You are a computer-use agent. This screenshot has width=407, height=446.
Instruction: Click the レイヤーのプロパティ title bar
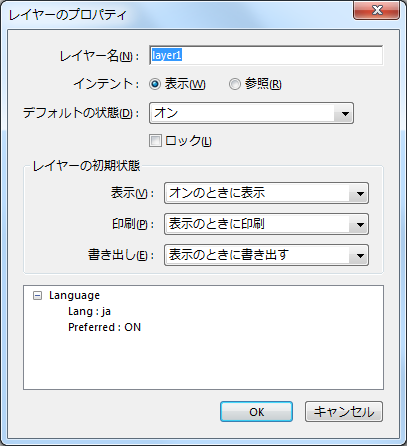(177, 15)
